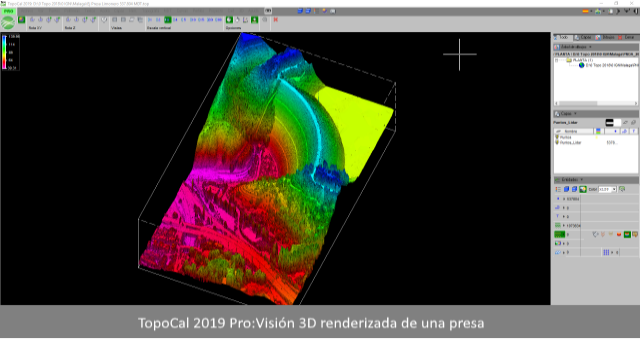Open the Capas panel header dropdown
The width and height of the screenshot is (640, 360).
click(576, 114)
